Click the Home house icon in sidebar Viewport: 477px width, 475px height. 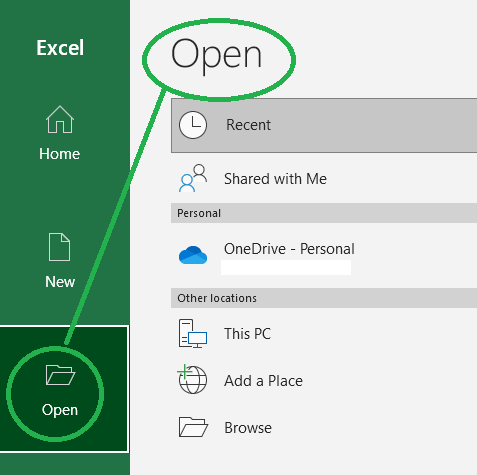tap(60, 119)
